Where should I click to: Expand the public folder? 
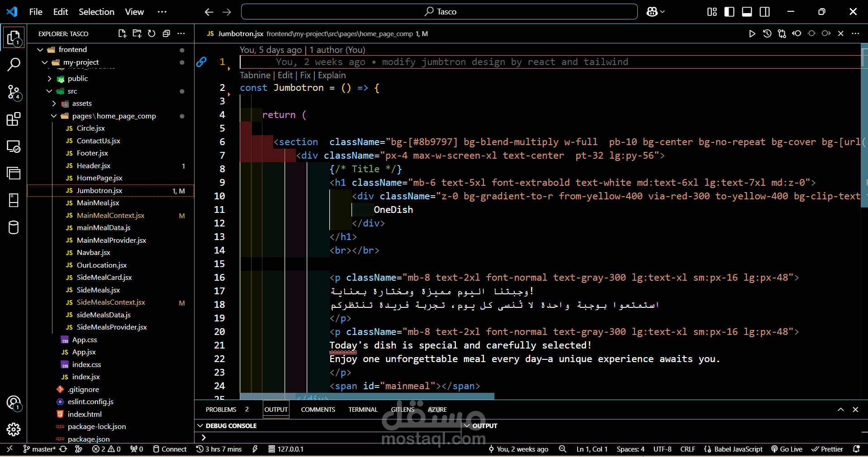click(49, 79)
